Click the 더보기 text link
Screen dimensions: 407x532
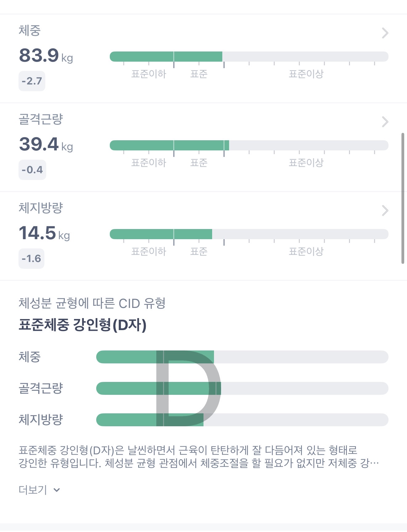pos(33,490)
